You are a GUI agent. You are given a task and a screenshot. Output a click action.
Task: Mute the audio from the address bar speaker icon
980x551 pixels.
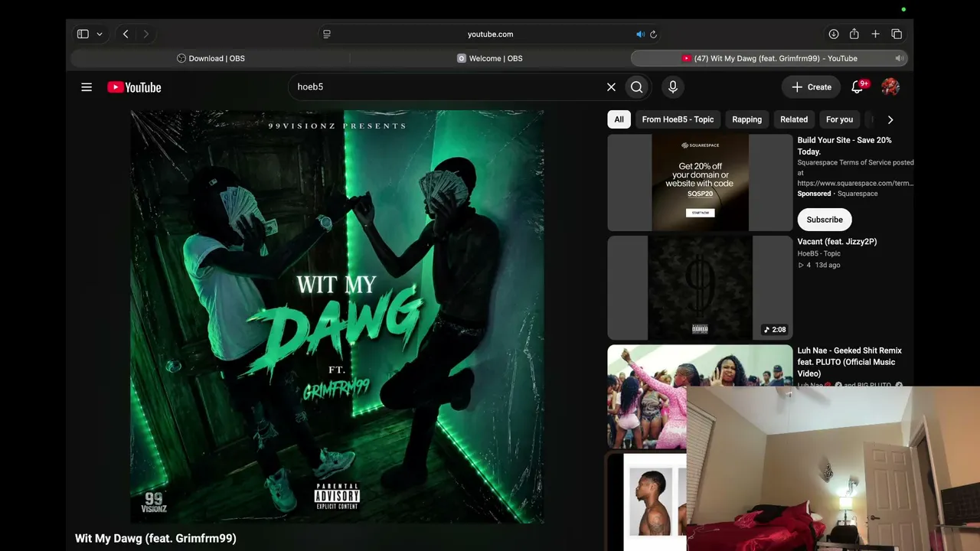point(640,34)
